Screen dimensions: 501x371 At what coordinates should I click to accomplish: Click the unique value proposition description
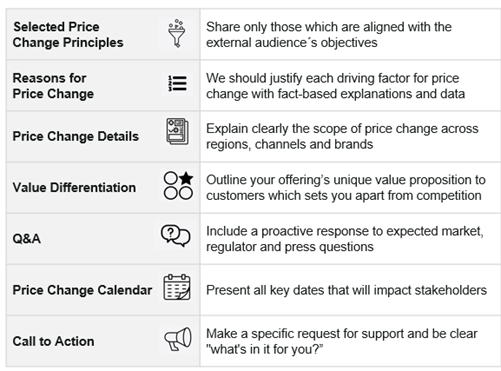click(x=346, y=187)
